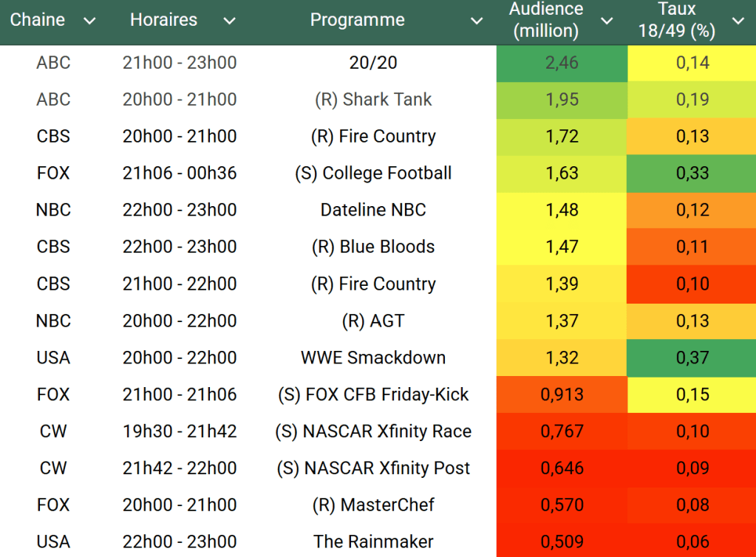Select the 19h30 - 21h42 time slot

(180, 431)
